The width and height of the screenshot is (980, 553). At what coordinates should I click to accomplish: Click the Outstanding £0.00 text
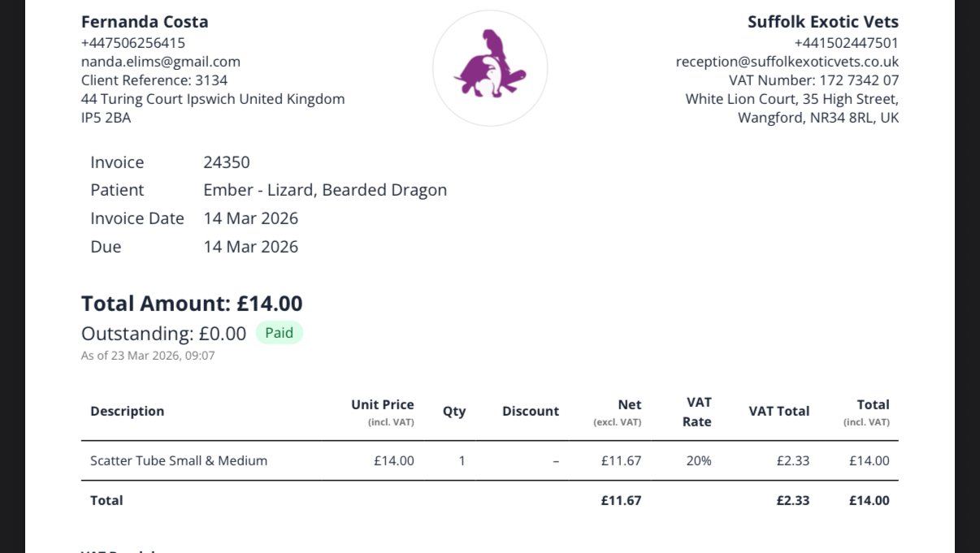163,334
